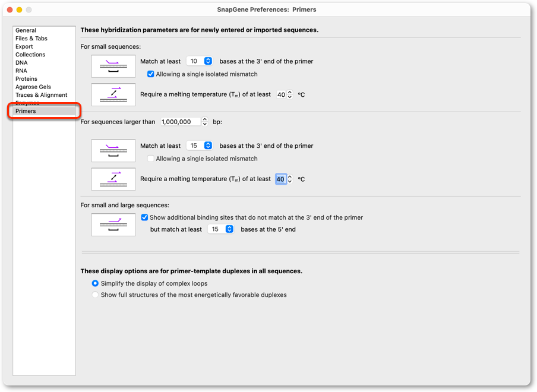
Task: Select Simplify the display of complex loops
Action: click(x=95, y=283)
